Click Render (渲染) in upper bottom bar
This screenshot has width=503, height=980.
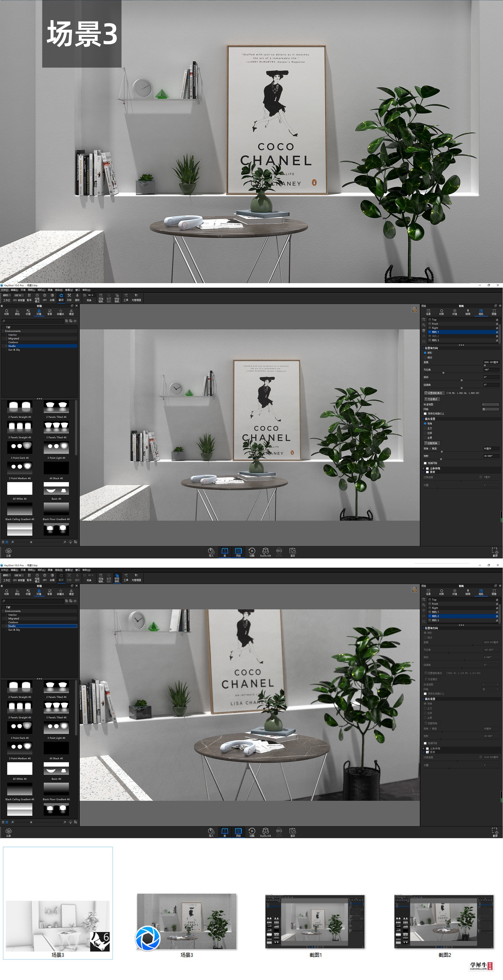tap(292, 552)
